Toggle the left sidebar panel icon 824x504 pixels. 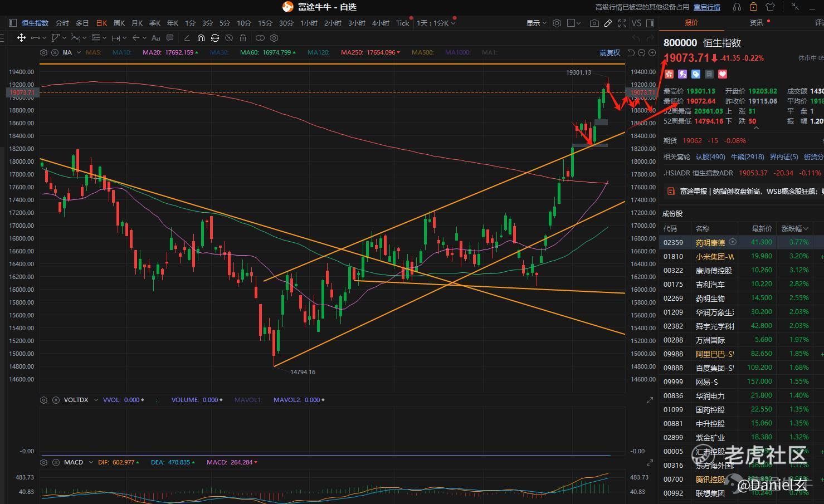click(x=13, y=23)
